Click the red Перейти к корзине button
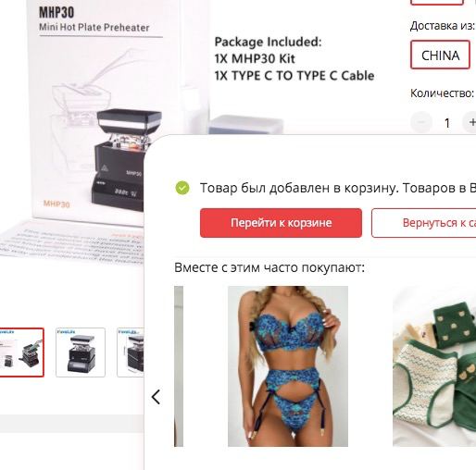The height and width of the screenshot is (470, 476). (x=281, y=223)
